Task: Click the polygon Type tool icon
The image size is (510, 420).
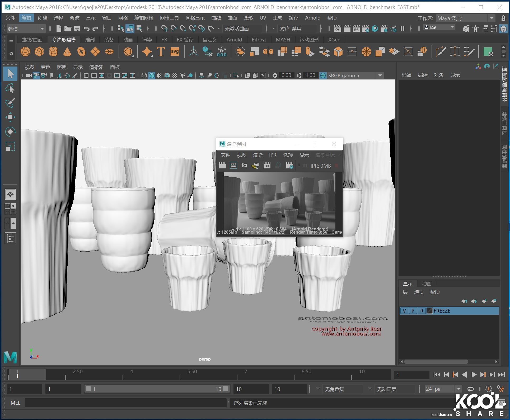Action: (161, 51)
